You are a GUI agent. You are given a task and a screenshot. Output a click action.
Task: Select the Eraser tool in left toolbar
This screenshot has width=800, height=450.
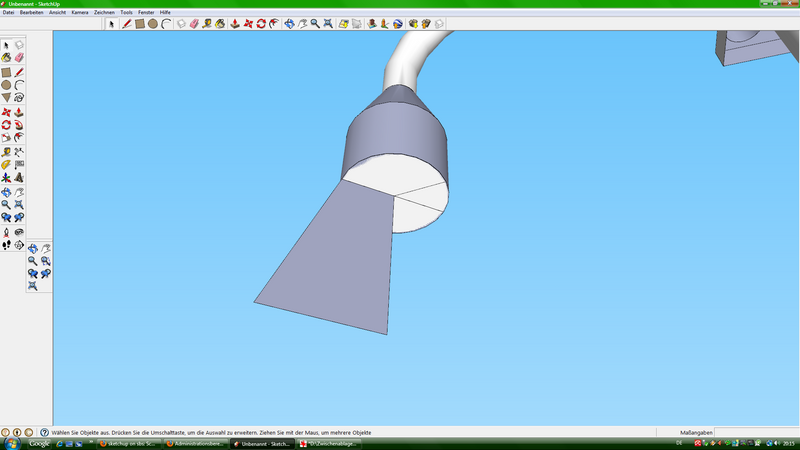pyautogui.click(x=19, y=58)
